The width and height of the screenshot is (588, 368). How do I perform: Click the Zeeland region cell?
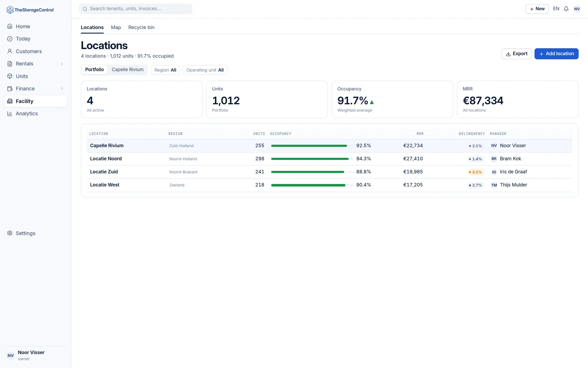pos(177,185)
